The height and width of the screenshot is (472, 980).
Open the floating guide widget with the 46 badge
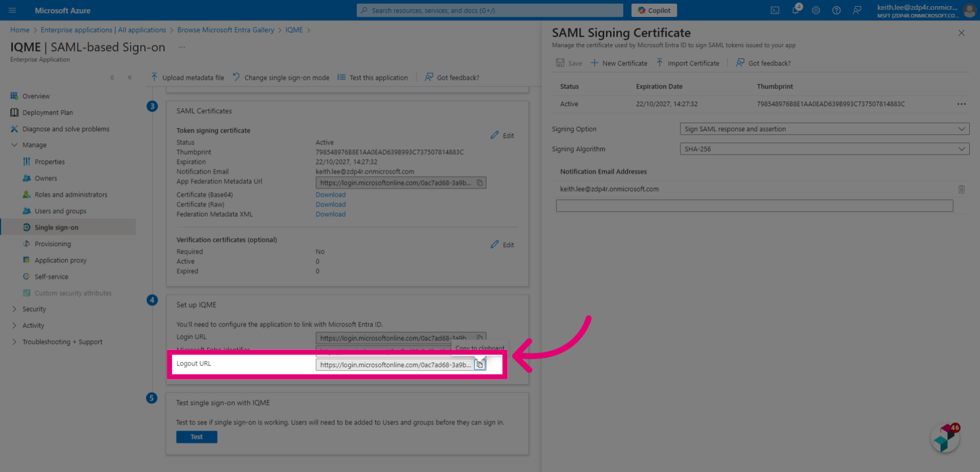tap(945, 438)
